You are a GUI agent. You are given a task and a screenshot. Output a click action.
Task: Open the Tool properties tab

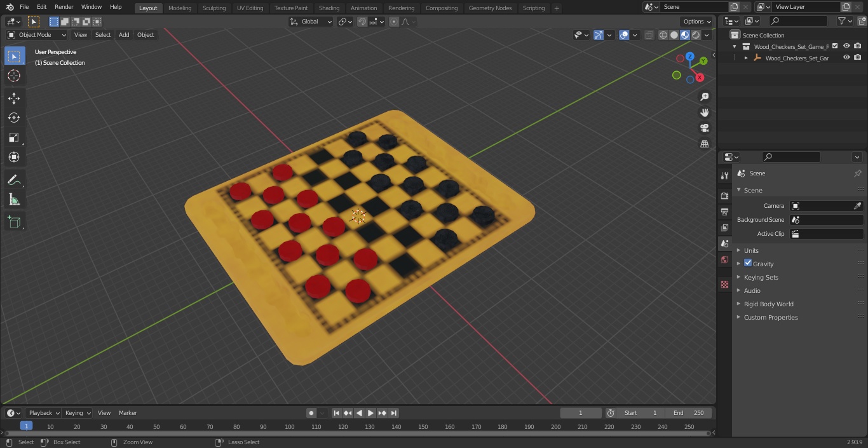[724, 175]
